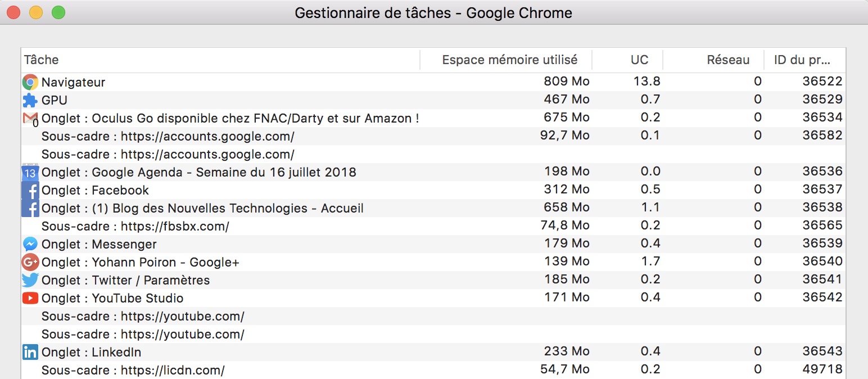Sort processes by UC column header
The width and height of the screenshot is (868, 379).
(x=639, y=60)
